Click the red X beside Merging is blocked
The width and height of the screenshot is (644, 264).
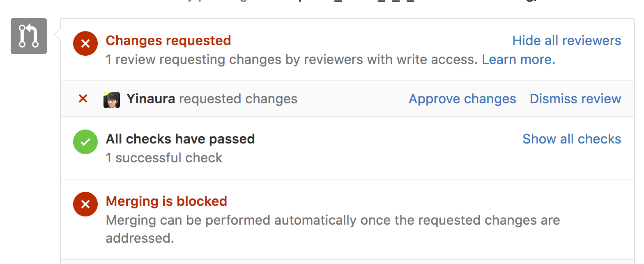coord(85,204)
